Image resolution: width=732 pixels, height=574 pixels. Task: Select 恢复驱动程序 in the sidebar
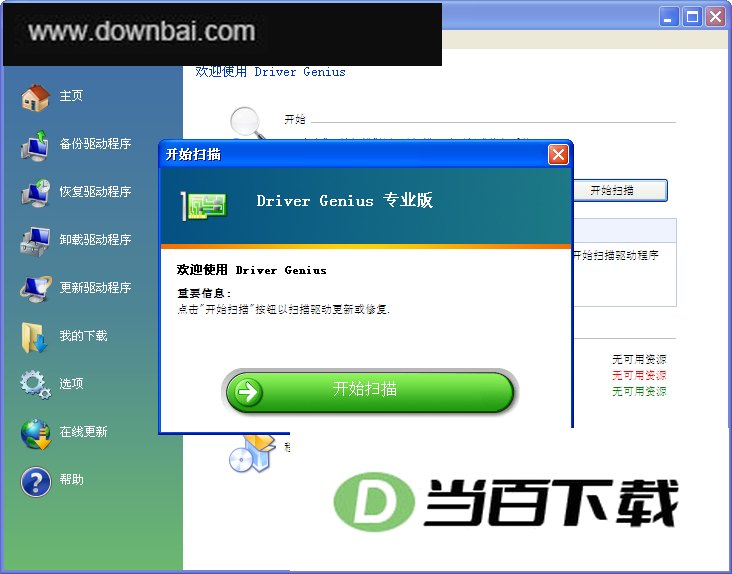[95, 192]
